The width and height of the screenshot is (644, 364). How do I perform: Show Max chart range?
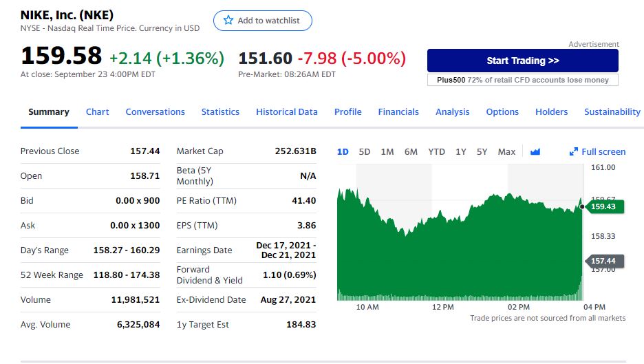coord(506,152)
